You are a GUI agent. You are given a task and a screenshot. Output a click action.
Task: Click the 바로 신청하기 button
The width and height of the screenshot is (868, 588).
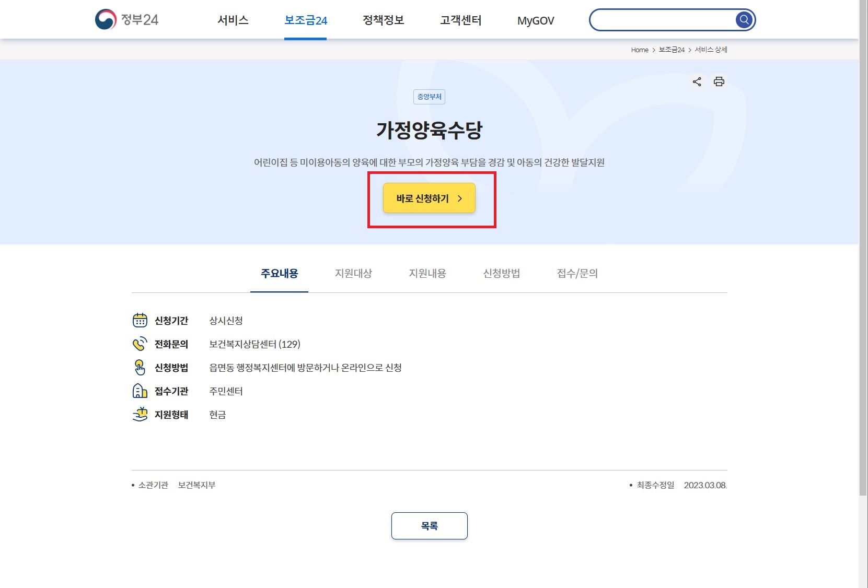(x=429, y=198)
